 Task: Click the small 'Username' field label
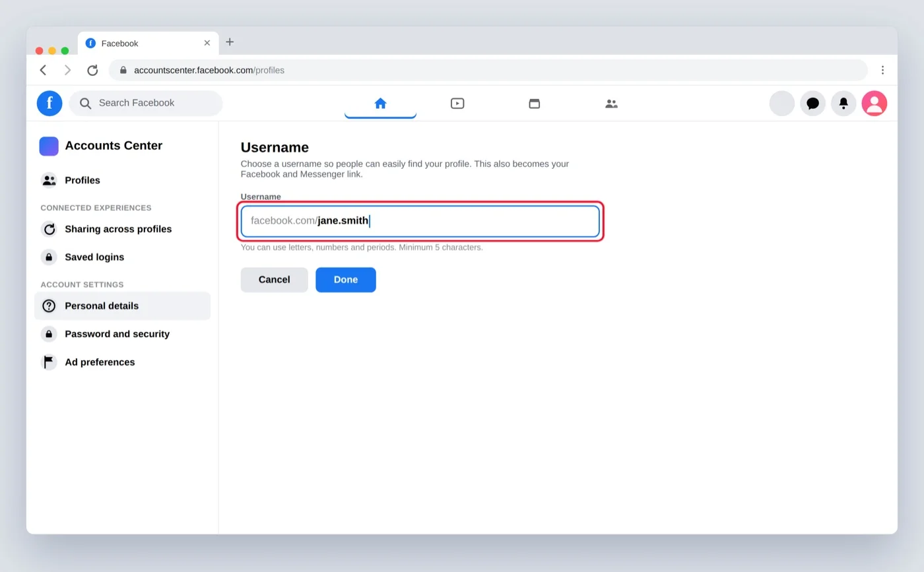(x=261, y=197)
